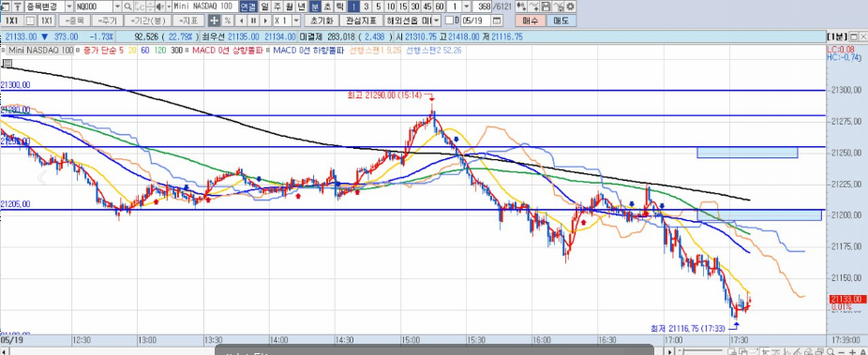Switch to the 15 minute interval
868x355 pixels.
pos(403,7)
